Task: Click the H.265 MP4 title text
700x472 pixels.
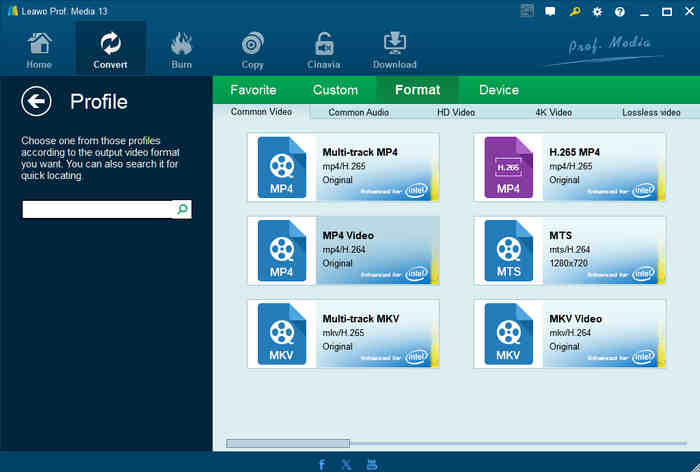Action: click(x=575, y=152)
